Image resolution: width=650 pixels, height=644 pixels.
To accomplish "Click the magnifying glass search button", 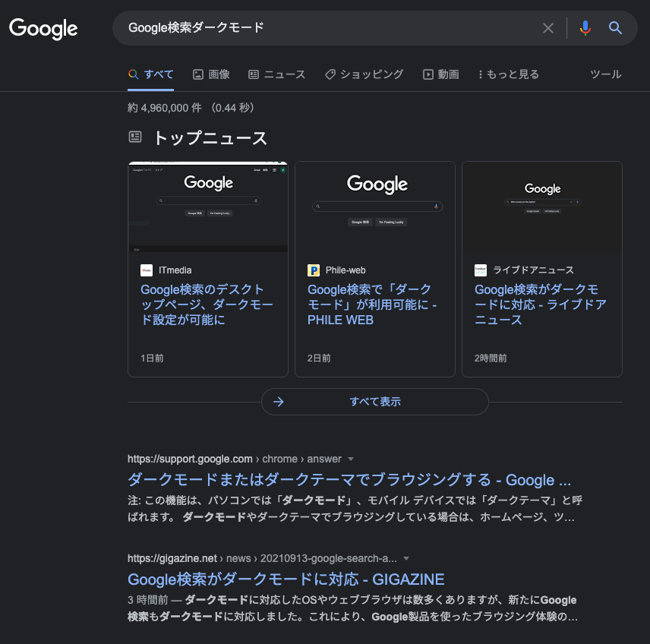I will 615,28.
